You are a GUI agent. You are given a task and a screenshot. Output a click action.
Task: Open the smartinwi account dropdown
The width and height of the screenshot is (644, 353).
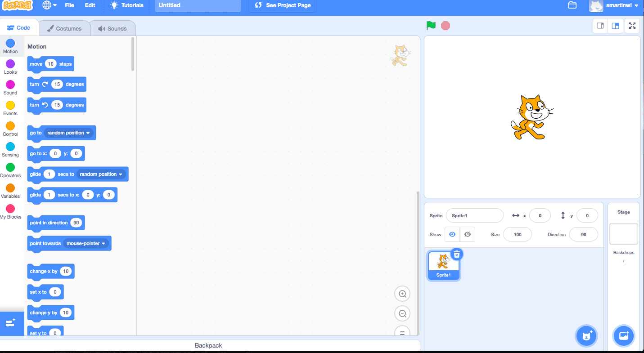coord(615,6)
